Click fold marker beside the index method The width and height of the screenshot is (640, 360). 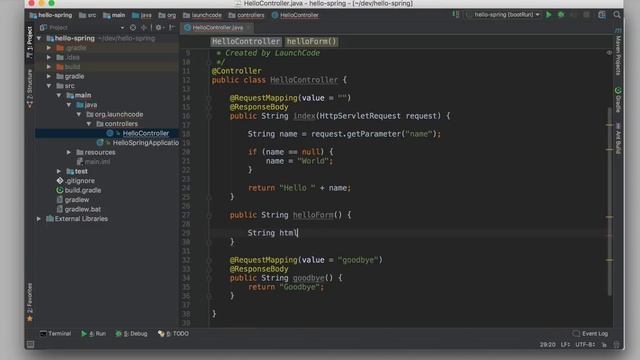tap(209, 116)
